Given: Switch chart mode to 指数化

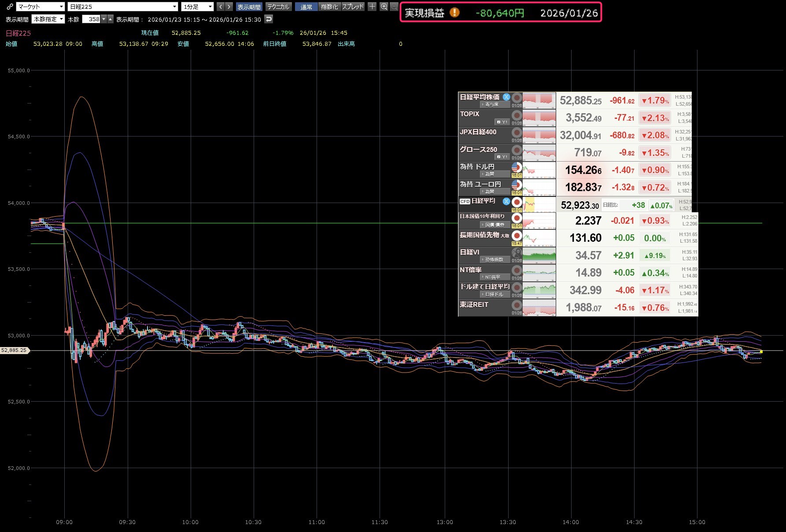Looking at the screenshot, I should click(x=329, y=7).
